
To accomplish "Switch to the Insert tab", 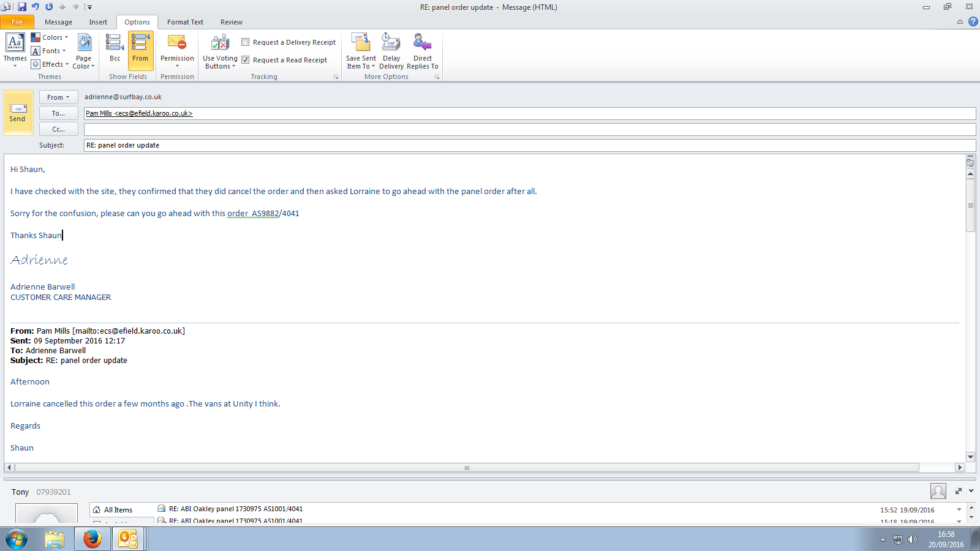I will pyautogui.click(x=98, y=22).
